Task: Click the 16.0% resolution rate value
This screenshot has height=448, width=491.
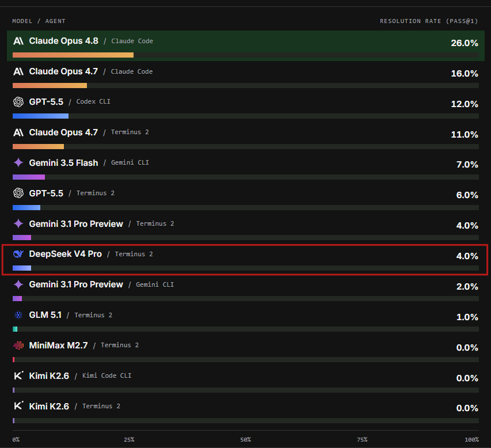Action: click(465, 74)
